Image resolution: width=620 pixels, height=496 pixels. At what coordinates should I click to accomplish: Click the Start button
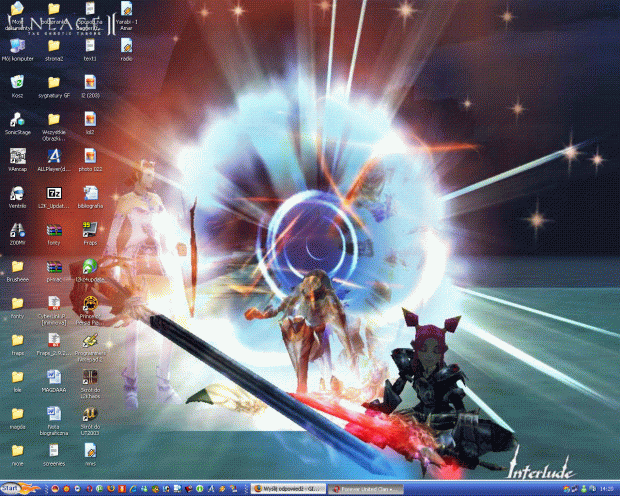click(x=17, y=488)
